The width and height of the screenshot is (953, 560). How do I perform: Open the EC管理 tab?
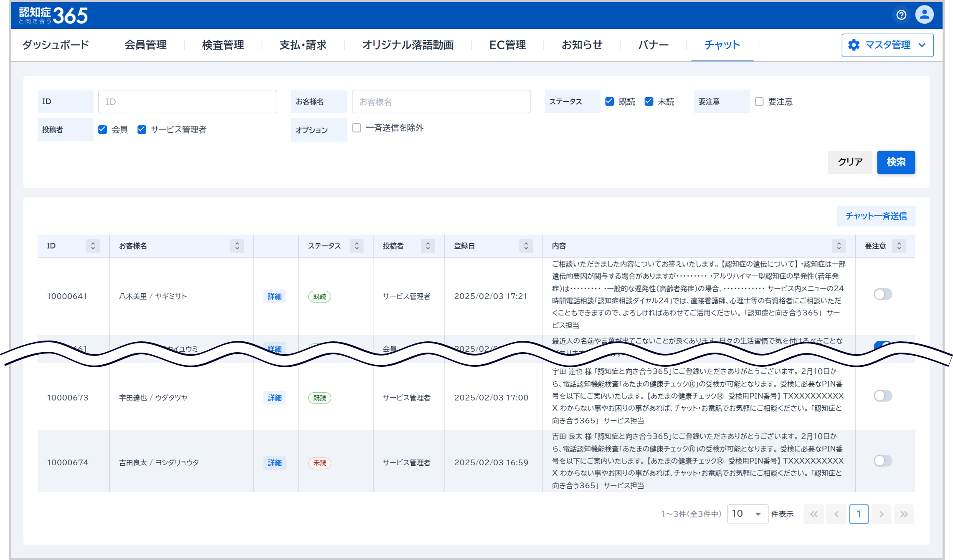pyautogui.click(x=507, y=45)
